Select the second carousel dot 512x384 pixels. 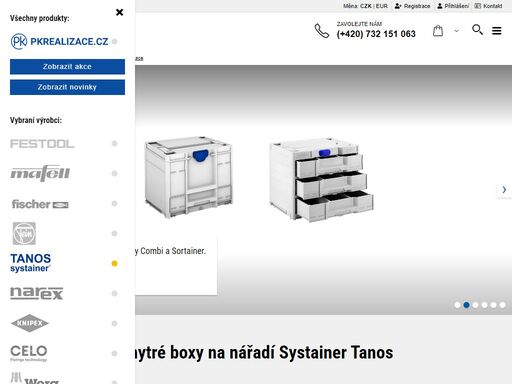tap(466, 305)
